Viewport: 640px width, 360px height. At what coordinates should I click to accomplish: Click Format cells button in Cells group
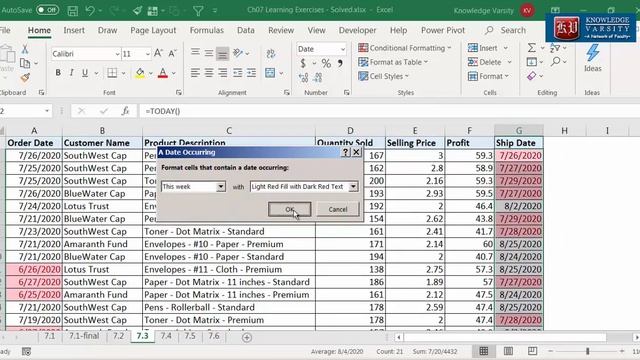[x=488, y=76]
